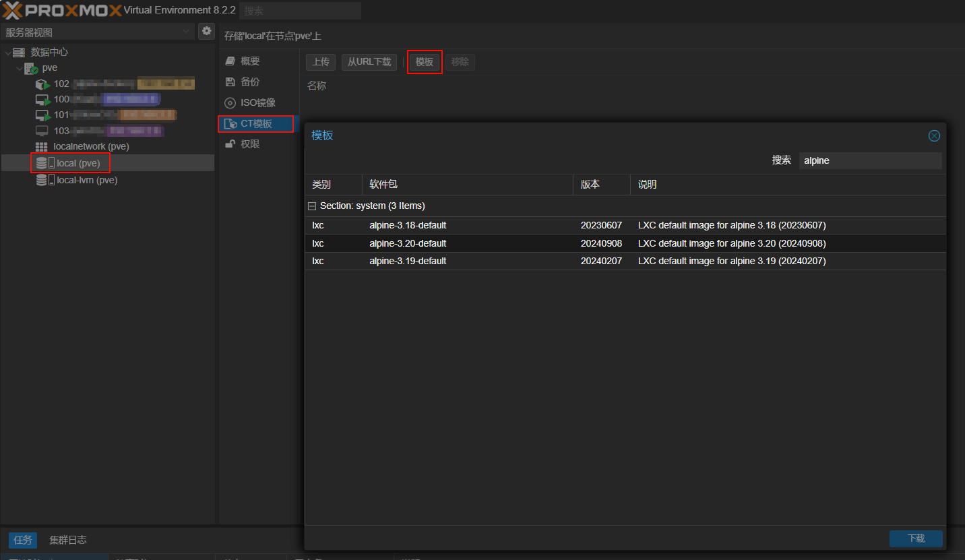
Task: Select local-lvm (pve) storage icon
Action: (42, 181)
